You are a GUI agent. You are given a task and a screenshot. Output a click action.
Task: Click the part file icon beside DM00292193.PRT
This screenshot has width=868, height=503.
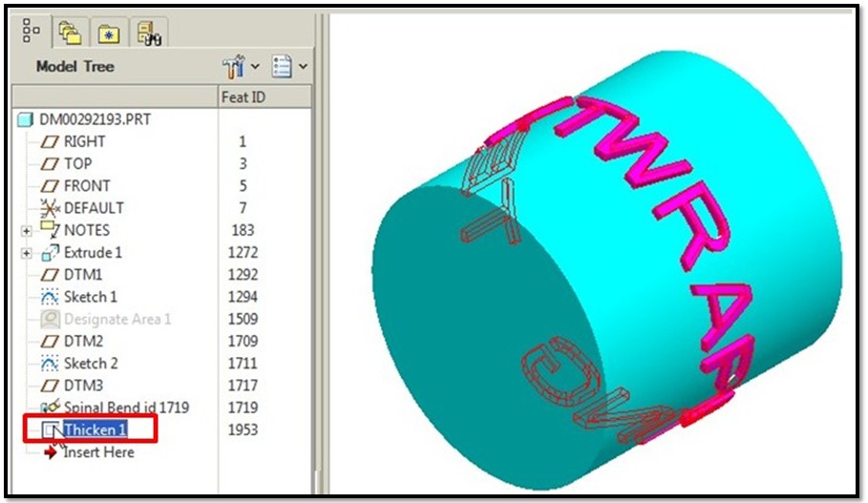point(26,119)
